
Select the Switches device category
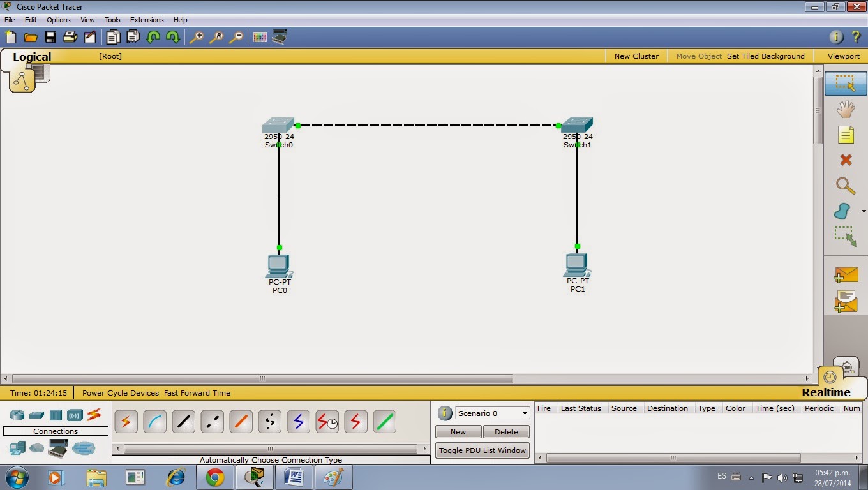click(36, 415)
